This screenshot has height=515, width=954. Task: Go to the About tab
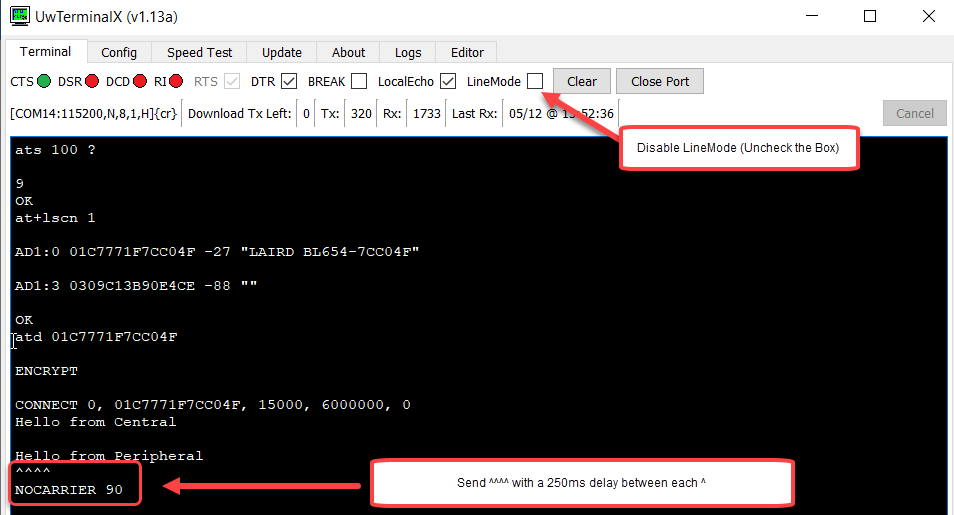coord(348,53)
